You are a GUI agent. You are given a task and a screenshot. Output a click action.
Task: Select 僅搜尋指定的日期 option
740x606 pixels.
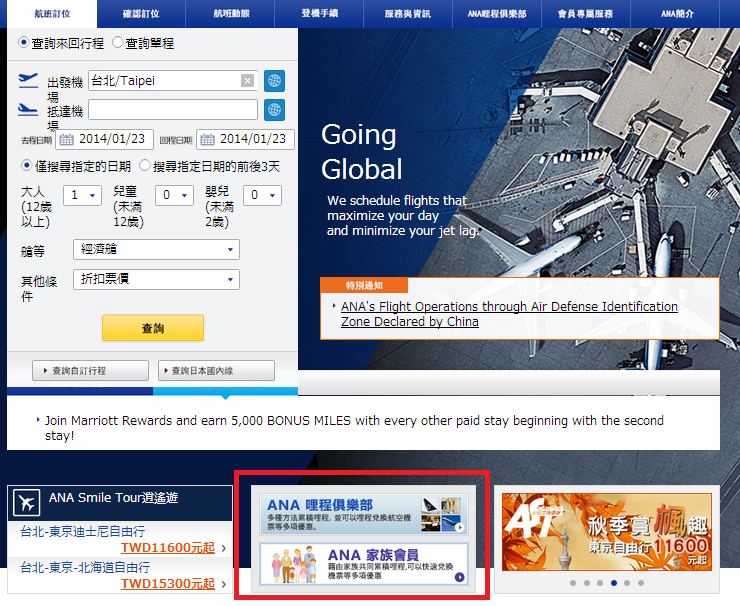[x=26, y=166]
